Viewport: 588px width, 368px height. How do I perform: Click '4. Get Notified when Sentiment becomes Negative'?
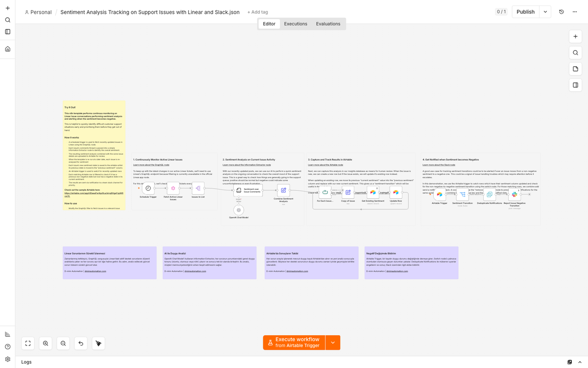coord(451,159)
